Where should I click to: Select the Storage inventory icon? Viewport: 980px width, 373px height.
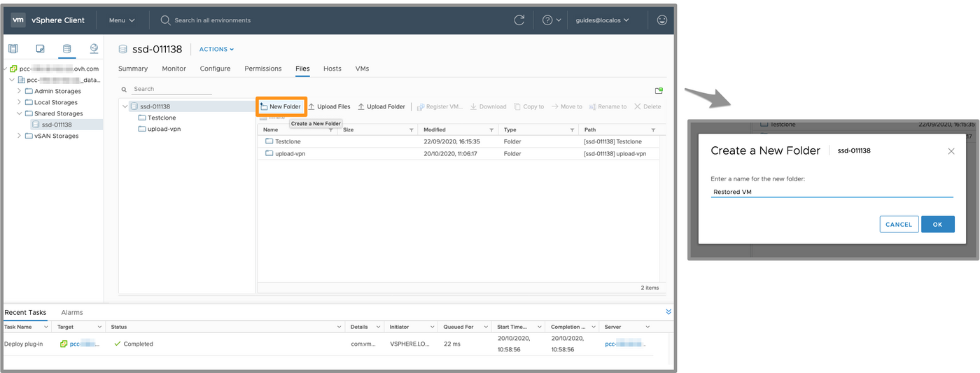tap(67, 48)
